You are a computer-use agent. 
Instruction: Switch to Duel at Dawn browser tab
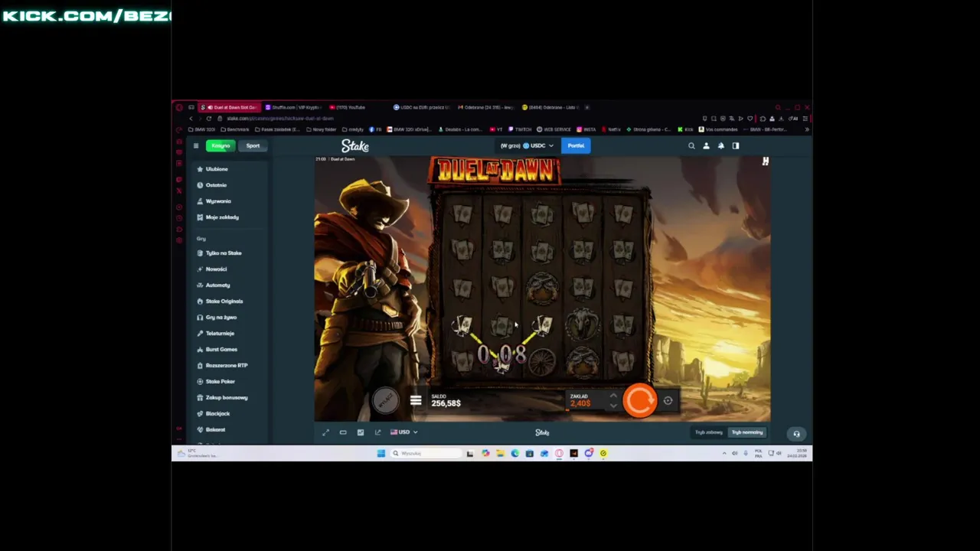click(x=230, y=107)
